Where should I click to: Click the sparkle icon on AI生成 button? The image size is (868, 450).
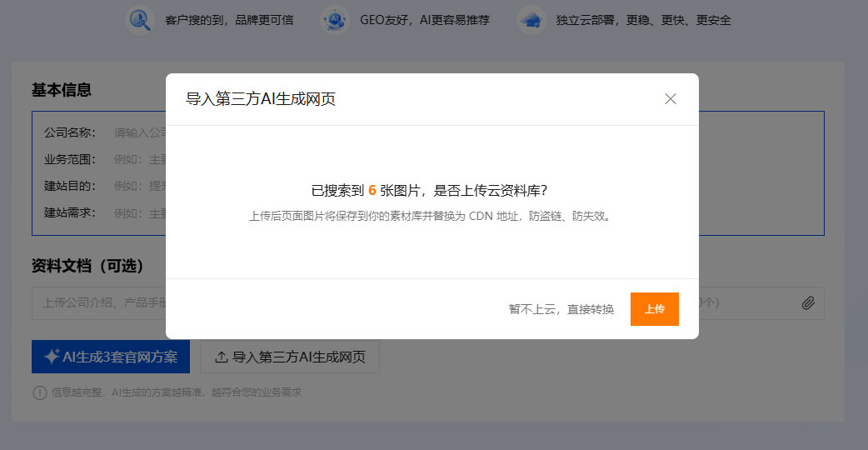point(52,357)
